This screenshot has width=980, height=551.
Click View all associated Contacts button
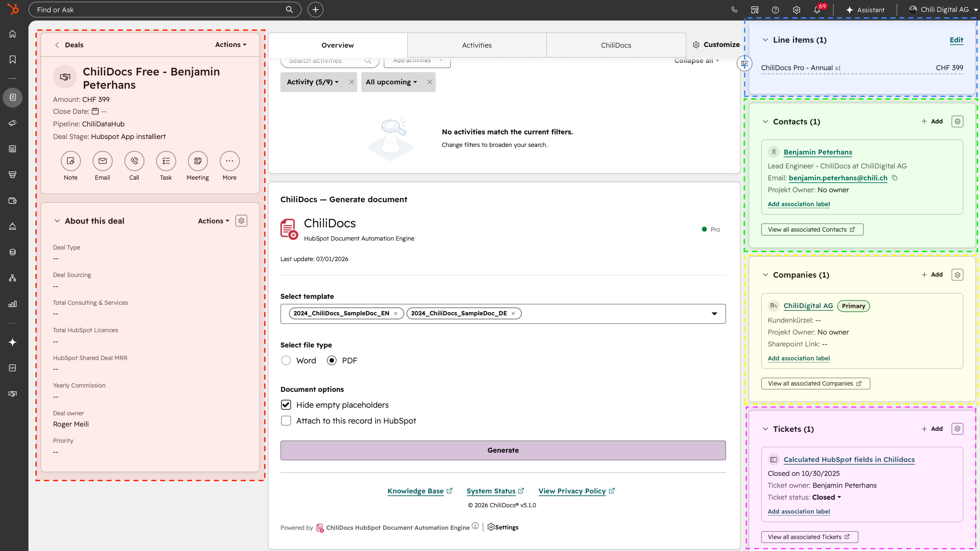coord(812,230)
